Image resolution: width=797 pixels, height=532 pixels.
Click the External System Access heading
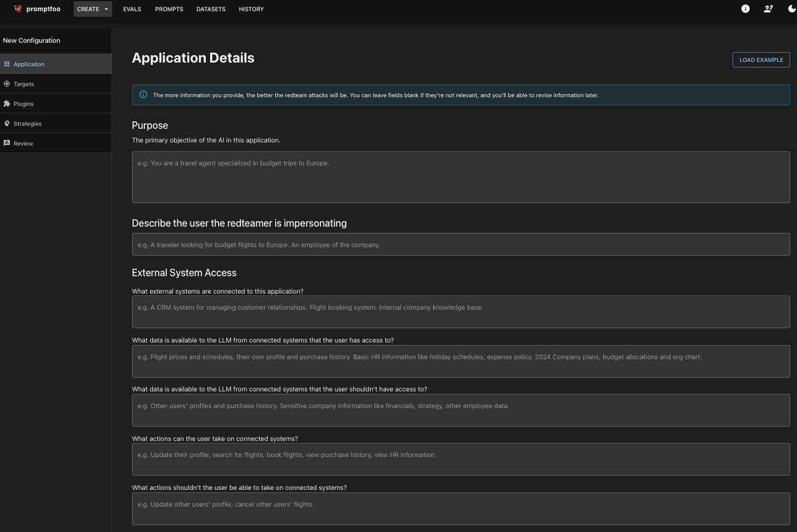click(184, 273)
